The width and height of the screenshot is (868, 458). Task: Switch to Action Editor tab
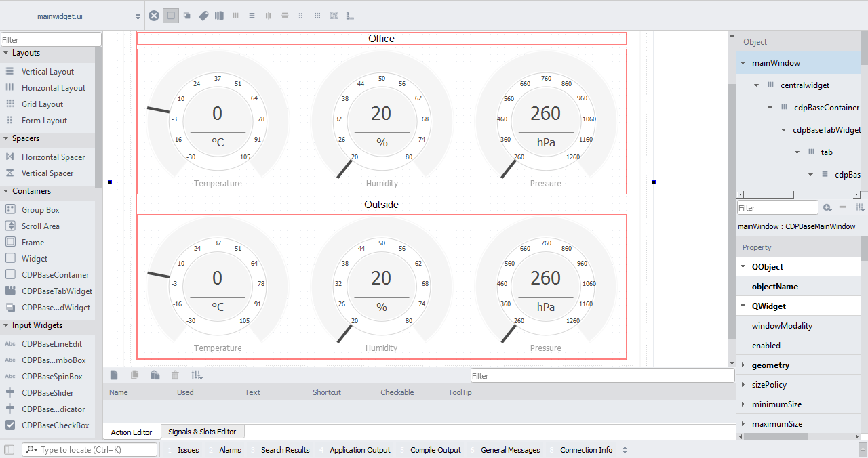coord(132,432)
